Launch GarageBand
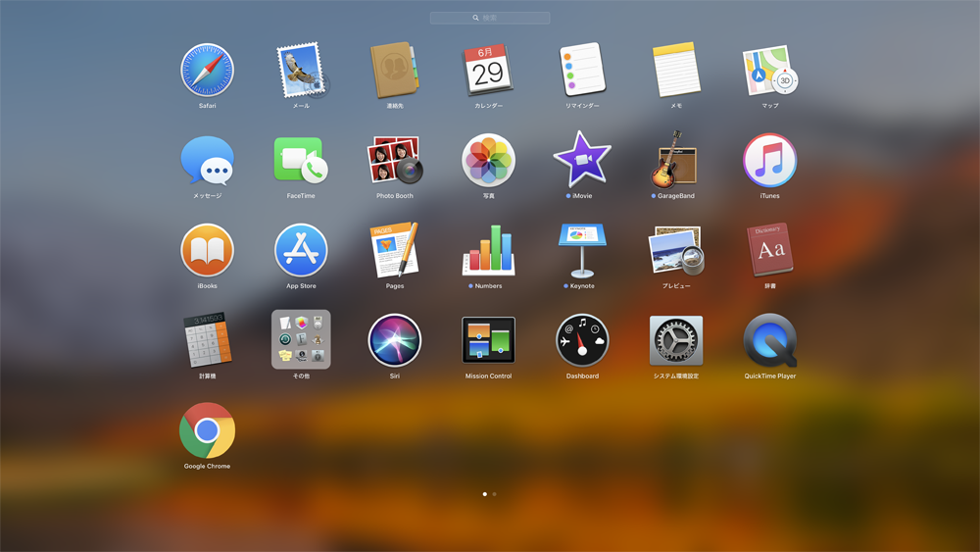The image size is (980, 552). pos(674,160)
